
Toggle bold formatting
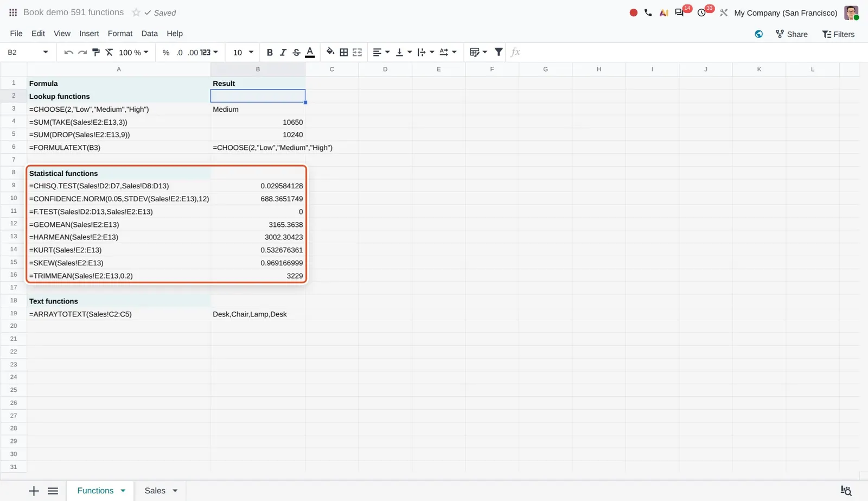coord(270,53)
